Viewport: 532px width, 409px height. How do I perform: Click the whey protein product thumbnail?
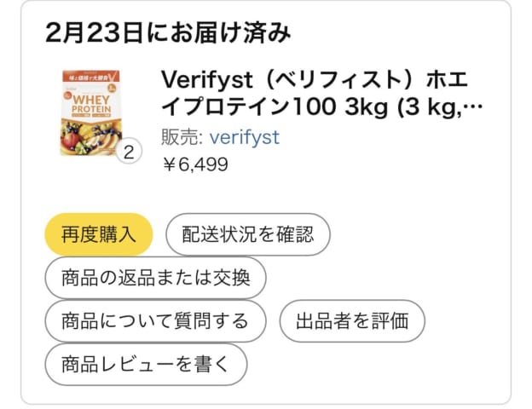pyautogui.click(x=89, y=112)
